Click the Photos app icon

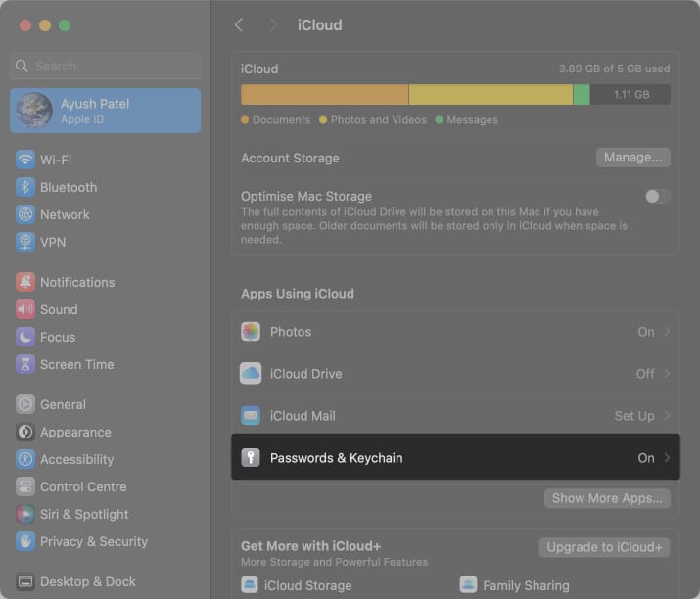click(x=251, y=332)
